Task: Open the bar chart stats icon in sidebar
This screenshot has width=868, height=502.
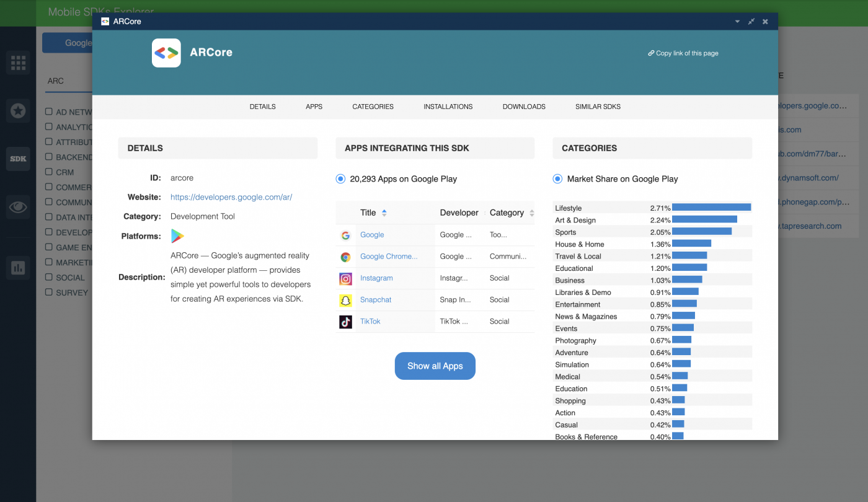Action: coord(18,268)
